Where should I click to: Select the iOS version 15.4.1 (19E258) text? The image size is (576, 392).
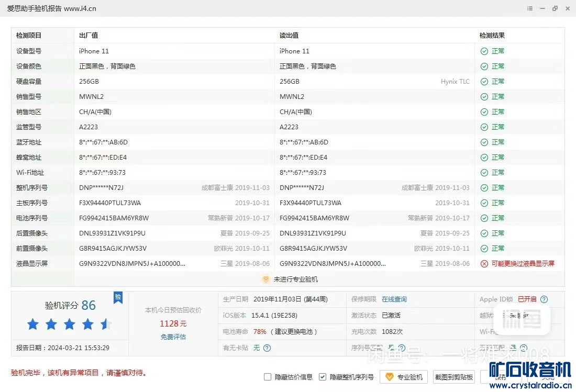coord(274,315)
